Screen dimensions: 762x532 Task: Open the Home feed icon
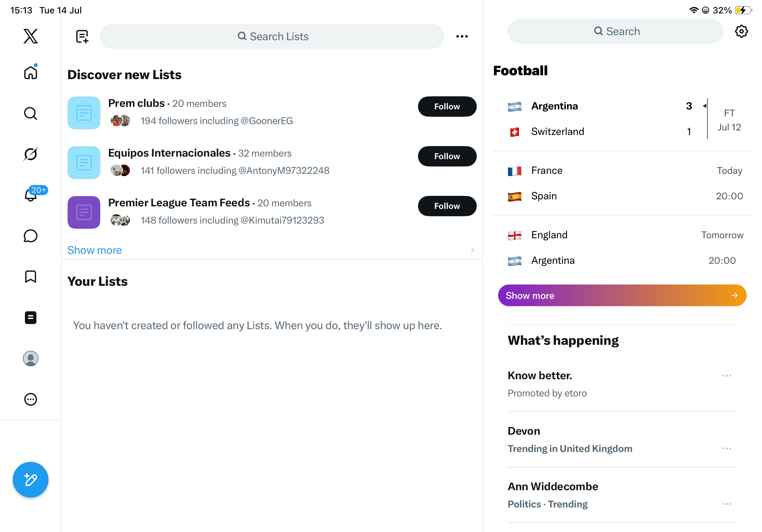point(31,72)
